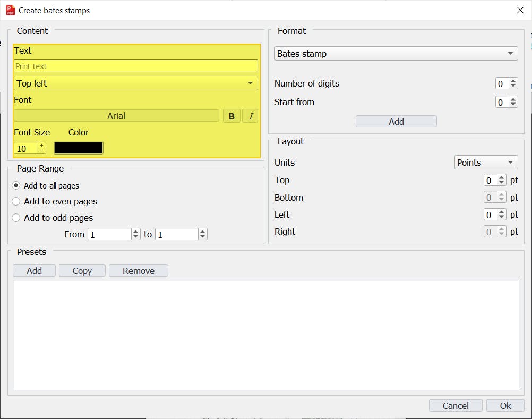Increase the Top margin value
This screenshot has height=419, width=532.
click(x=502, y=177)
